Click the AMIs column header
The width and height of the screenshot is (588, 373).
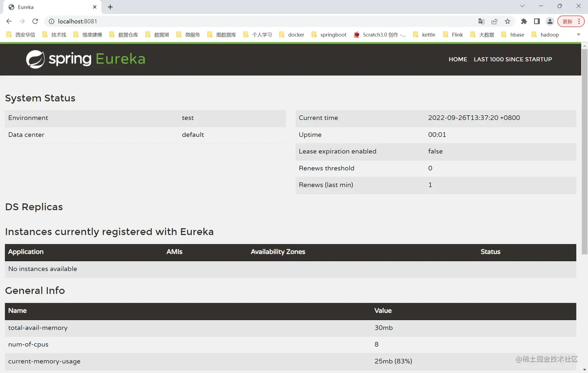(x=175, y=252)
